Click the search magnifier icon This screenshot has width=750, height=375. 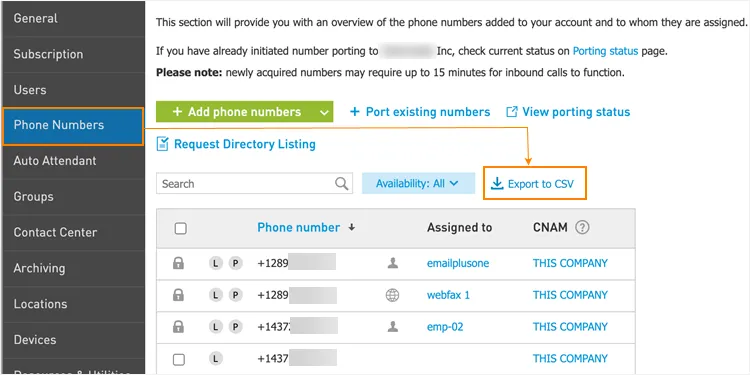342,184
